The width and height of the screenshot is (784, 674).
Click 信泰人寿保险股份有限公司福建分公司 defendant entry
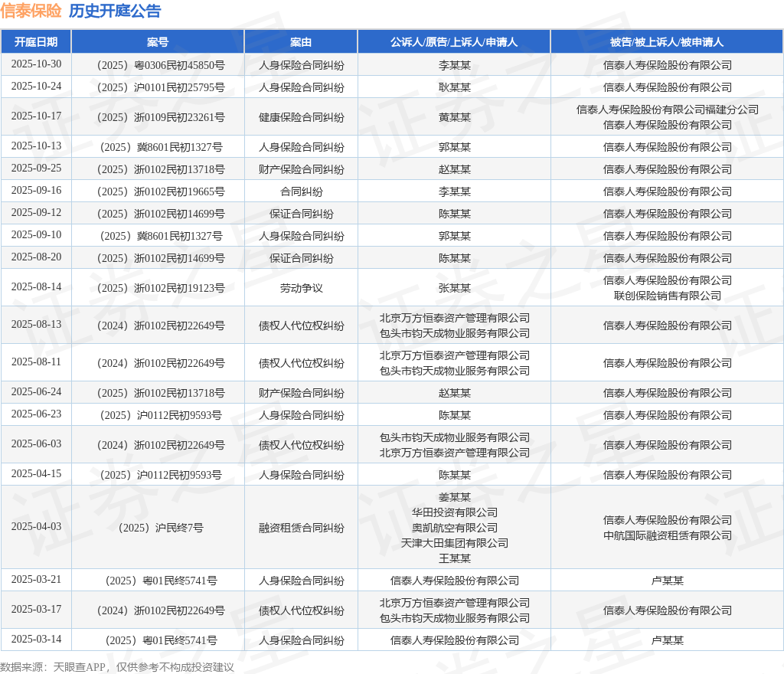point(667,110)
